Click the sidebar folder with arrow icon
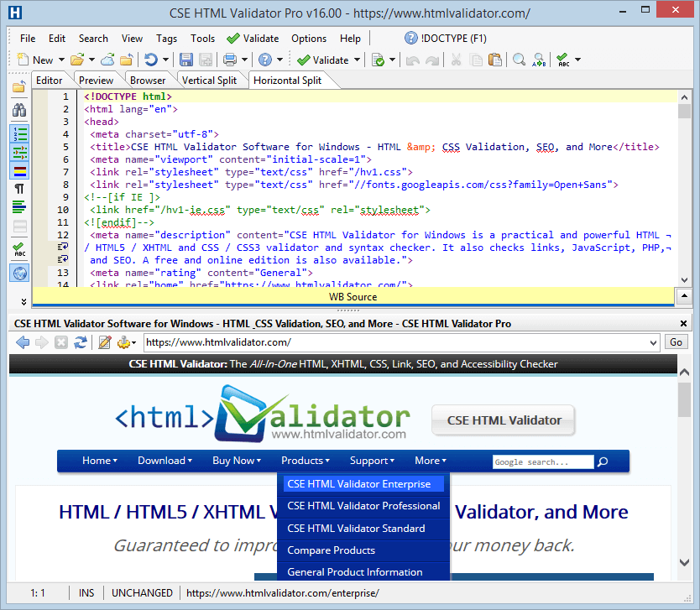This screenshot has width=700, height=610. [x=19, y=86]
